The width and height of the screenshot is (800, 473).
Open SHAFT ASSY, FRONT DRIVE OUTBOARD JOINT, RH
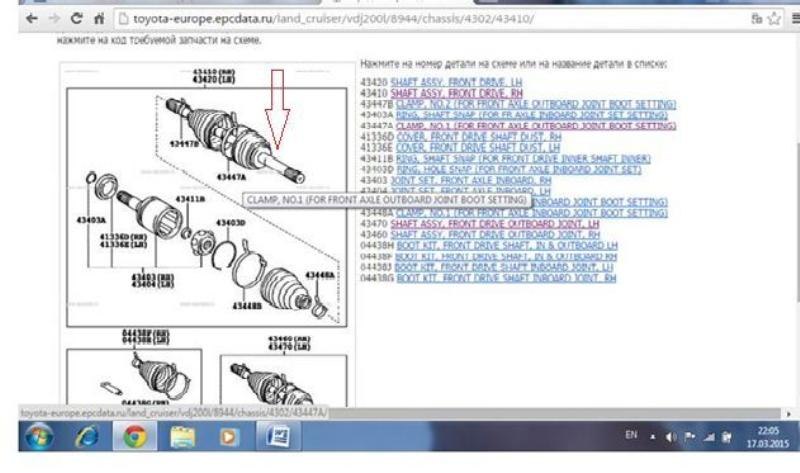tap(495, 235)
